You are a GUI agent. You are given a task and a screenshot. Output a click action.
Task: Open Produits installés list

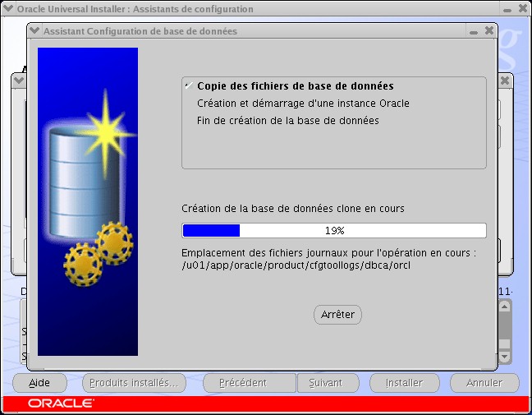pos(134,383)
